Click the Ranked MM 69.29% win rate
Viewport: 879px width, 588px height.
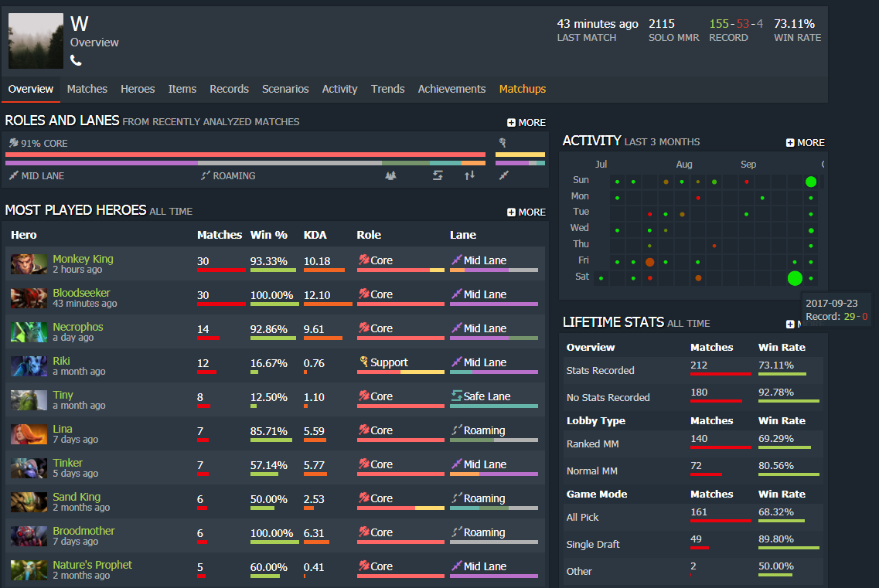tap(776, 438)
